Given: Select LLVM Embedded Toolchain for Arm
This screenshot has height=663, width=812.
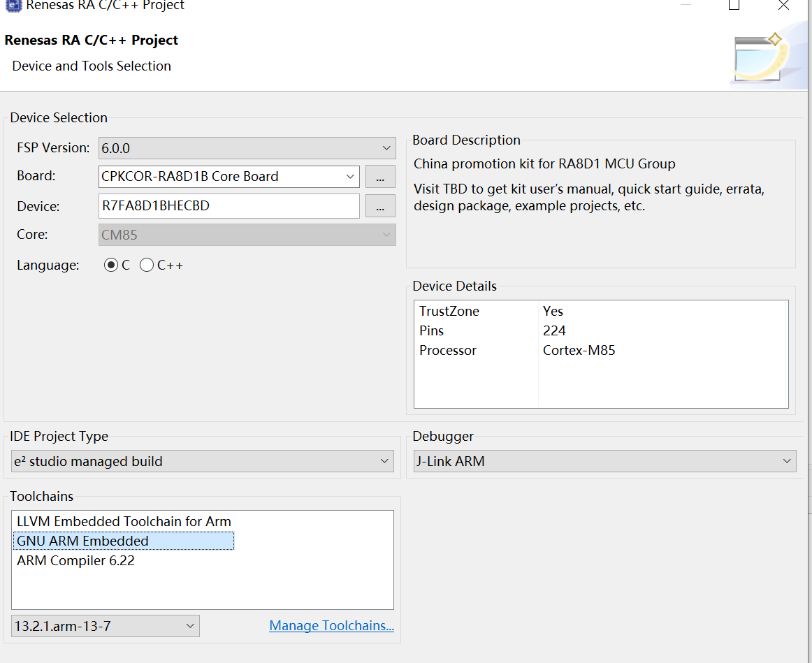Looking at the screenshot, I should pos(124,521).
